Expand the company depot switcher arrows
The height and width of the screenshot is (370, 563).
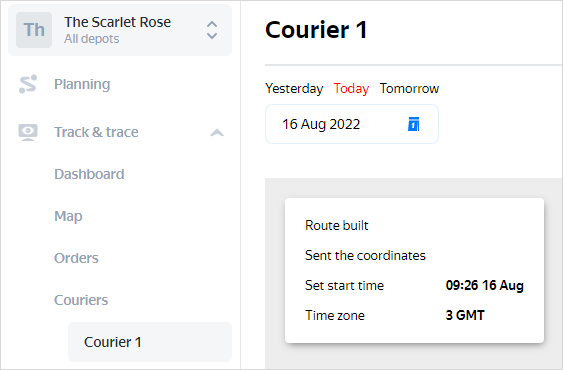coord(212,30)
